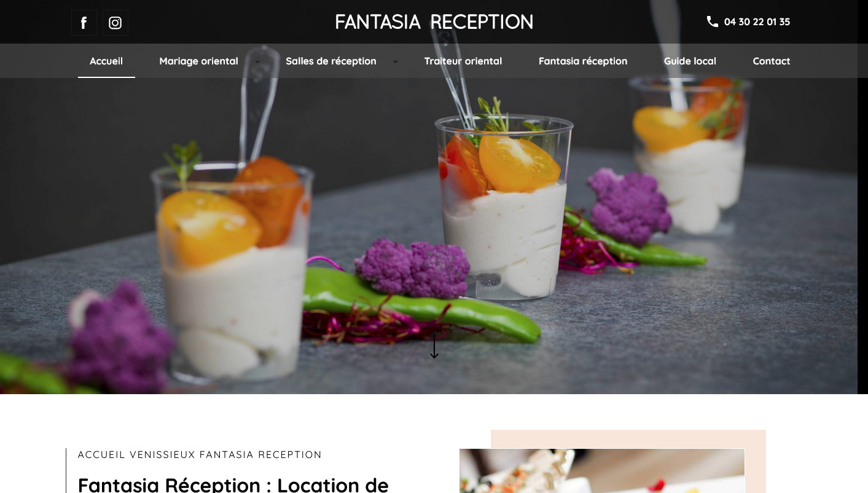Click the FANTASIA RECEPTION site logo
Viewport: 868px width, 493px height.
(x=434, y=22)
